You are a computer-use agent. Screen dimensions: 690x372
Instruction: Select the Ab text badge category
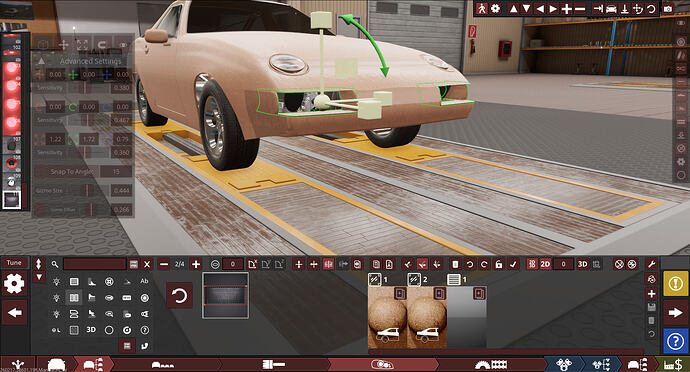144,281
